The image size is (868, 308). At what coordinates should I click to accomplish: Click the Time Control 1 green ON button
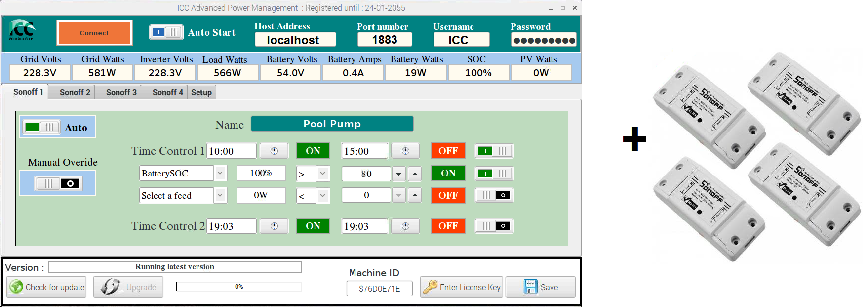point(313,151)
